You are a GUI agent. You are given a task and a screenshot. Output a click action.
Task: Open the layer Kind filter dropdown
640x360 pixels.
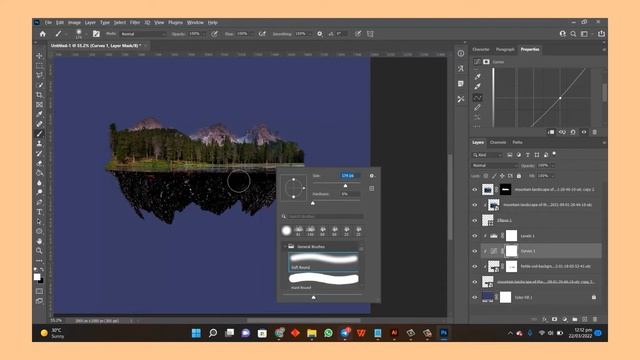487,155
